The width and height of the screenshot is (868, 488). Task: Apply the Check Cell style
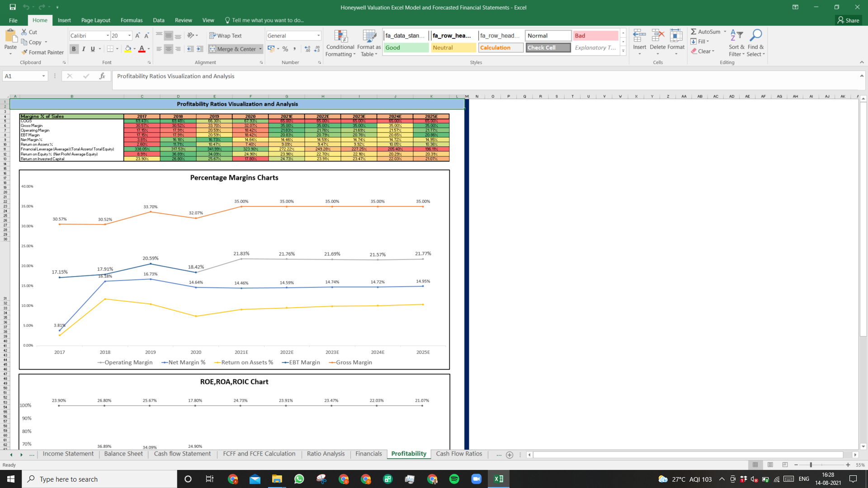tap(548, 47)
